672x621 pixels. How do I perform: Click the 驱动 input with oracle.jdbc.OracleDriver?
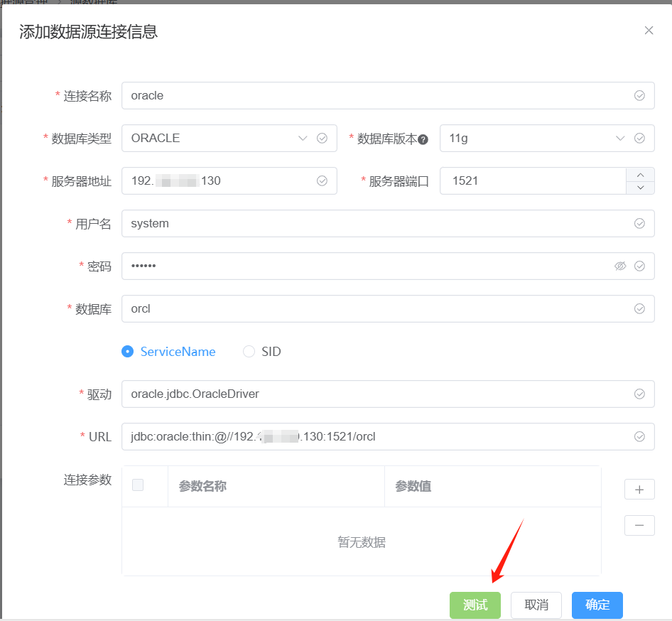click(388, 394)
